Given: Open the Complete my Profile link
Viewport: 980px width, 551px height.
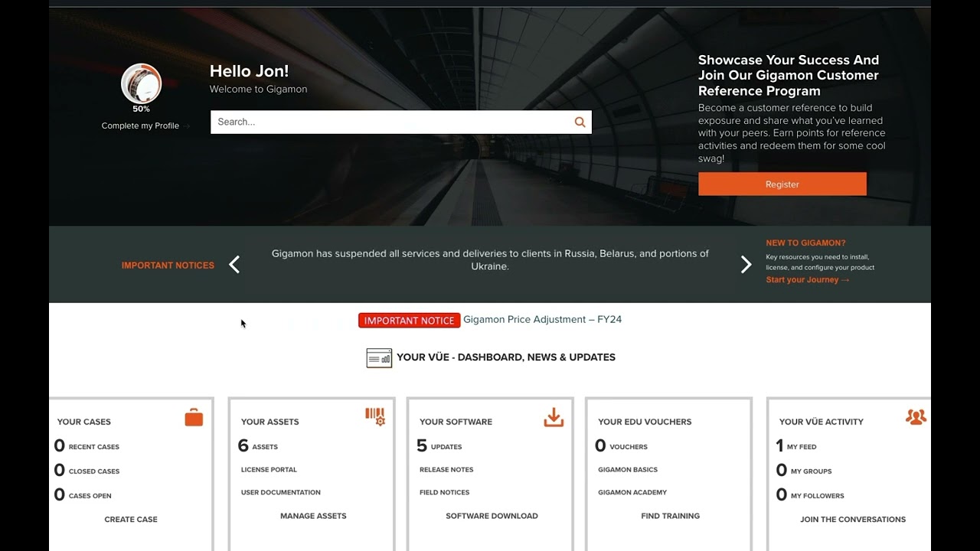Looking at the screenshot, I should click(145, 126).
